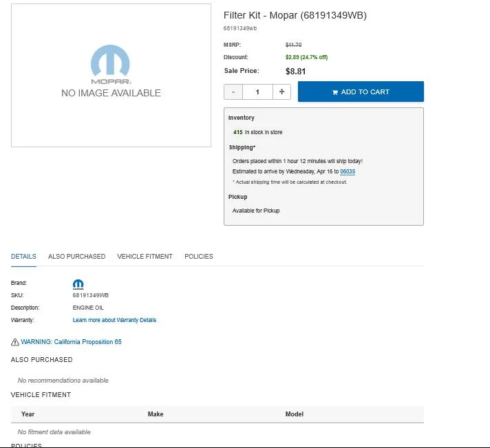
Task: Increase quantity with the plus button
Action: pyautogui.click(x=281, y=92)
